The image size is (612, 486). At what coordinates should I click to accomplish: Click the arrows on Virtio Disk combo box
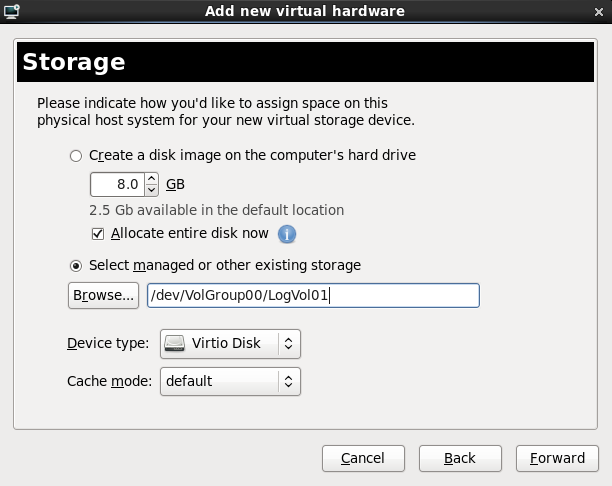click(x=288, y=344)
